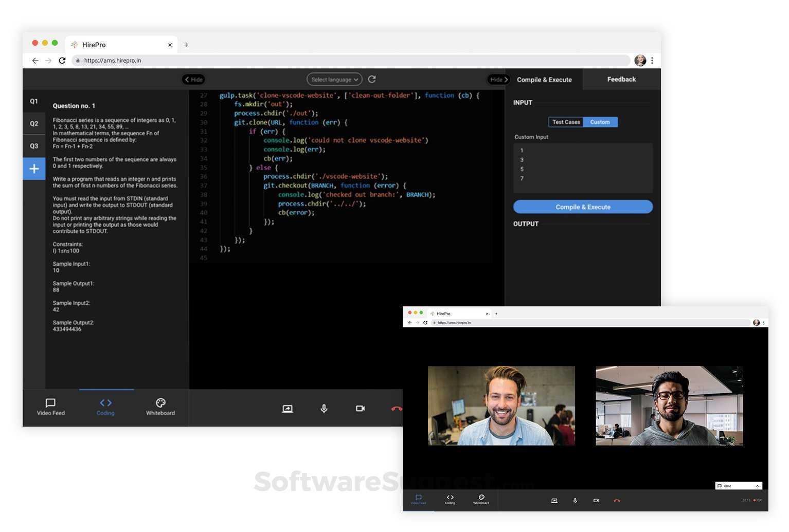Viewport: 789px width, 532px height.
Task: Open Whiteboard in the coding window
Action: click(x=160, y=407)
